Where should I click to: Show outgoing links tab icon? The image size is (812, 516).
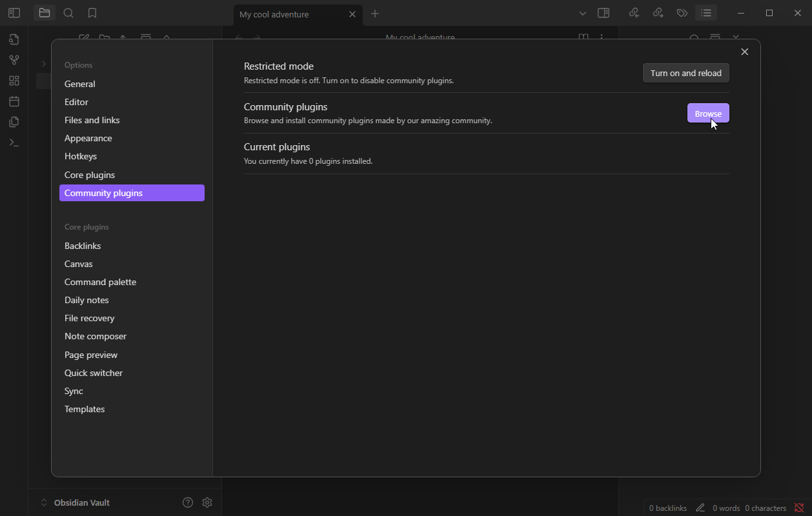(x=658, y=13)
